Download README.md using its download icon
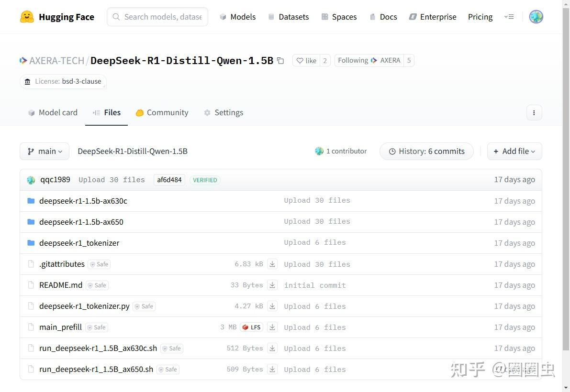The image size is (570, 392). (x=272, y=285)
